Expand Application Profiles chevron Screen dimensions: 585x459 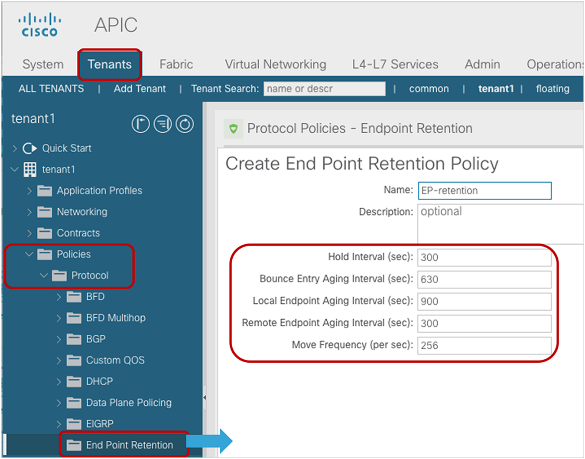pyautogui.click(x=29, y=191)
